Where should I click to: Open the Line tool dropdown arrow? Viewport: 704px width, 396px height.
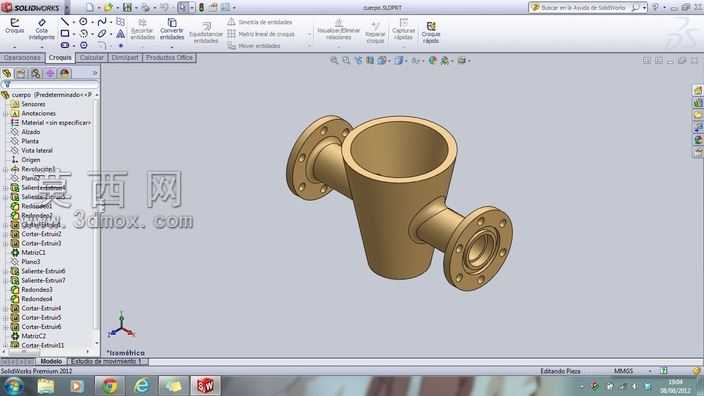(73, 22)
